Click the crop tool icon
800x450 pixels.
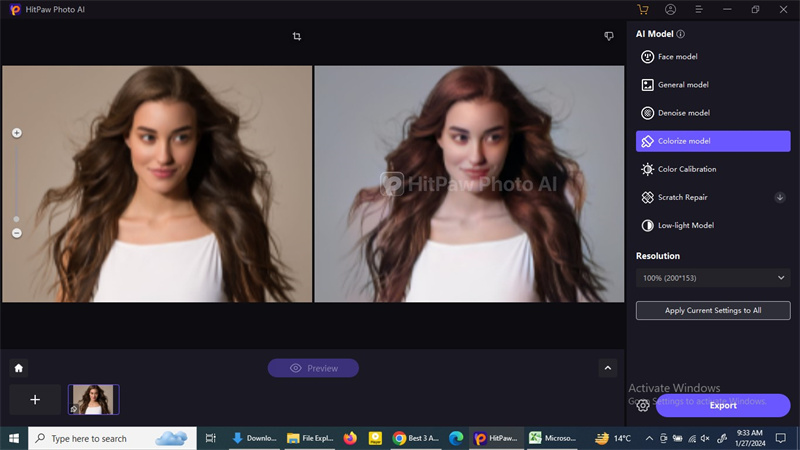pos(296,36)
